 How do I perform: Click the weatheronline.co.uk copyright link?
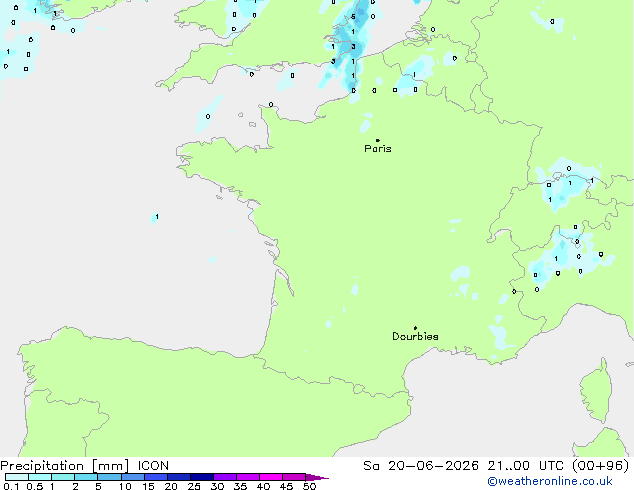coord(550,482)
